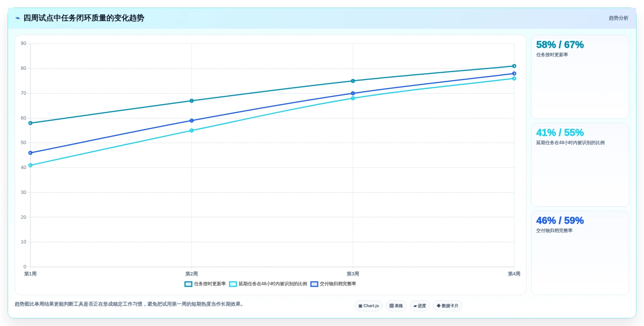644x326 pixels.
Task: Click the 58% / 67% value in the first card
Action: (x=560, y=45)
